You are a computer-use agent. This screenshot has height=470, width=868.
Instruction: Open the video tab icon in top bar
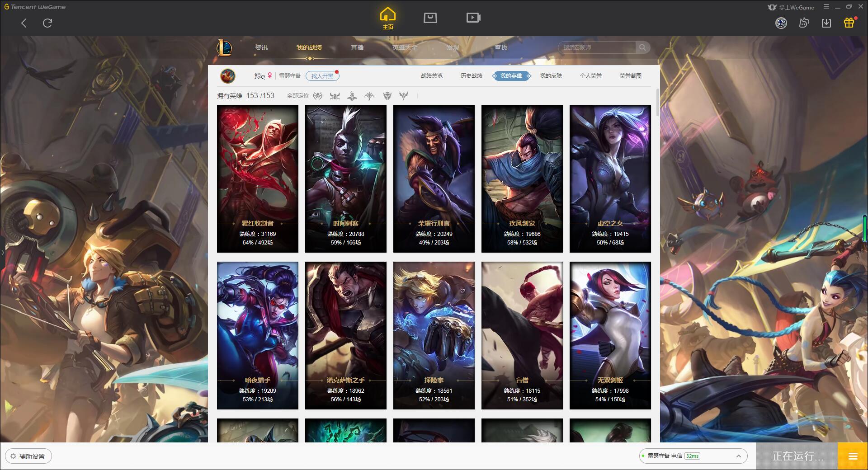(x=473, y=18)
